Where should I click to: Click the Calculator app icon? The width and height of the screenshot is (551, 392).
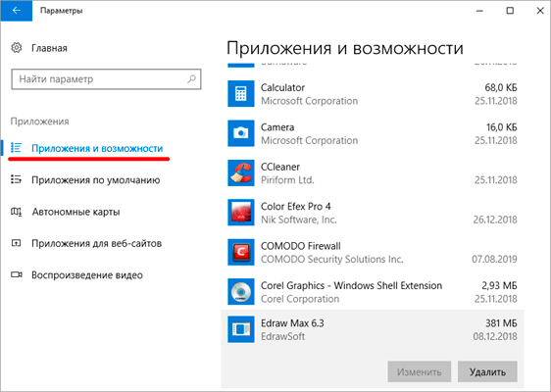point(241,94)
